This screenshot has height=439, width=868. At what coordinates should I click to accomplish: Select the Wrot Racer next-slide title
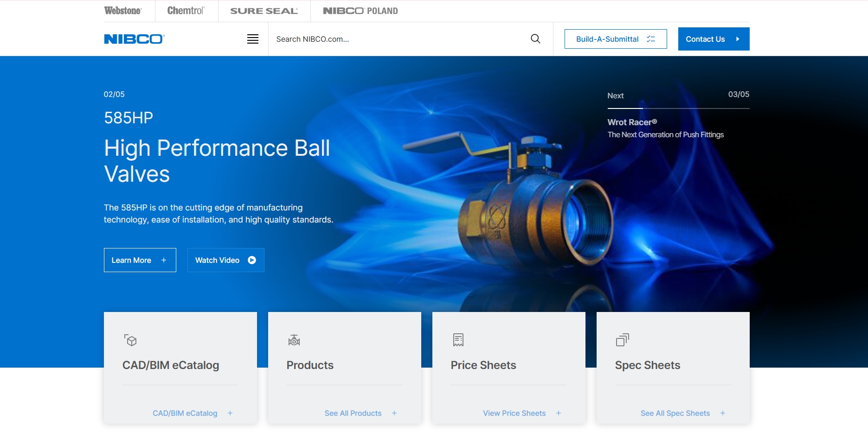pyautogui.click(x=632, y=122)
